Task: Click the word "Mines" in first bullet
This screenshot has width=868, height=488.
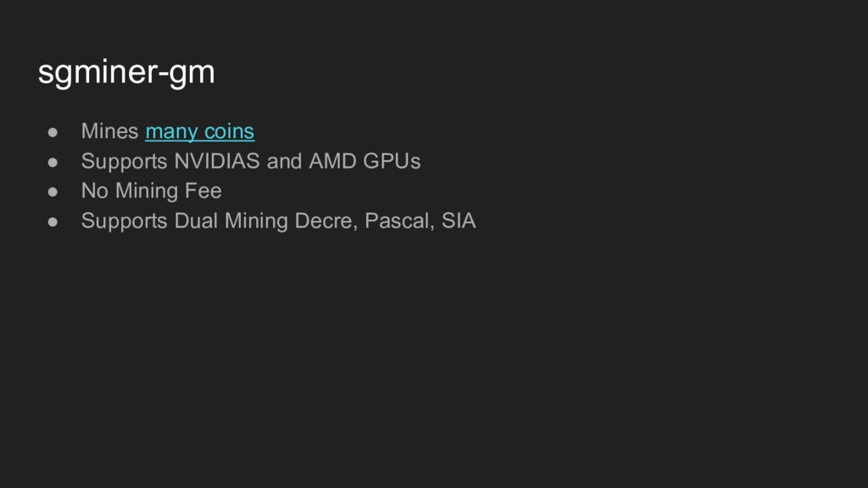Action: (x=109, y=131)
